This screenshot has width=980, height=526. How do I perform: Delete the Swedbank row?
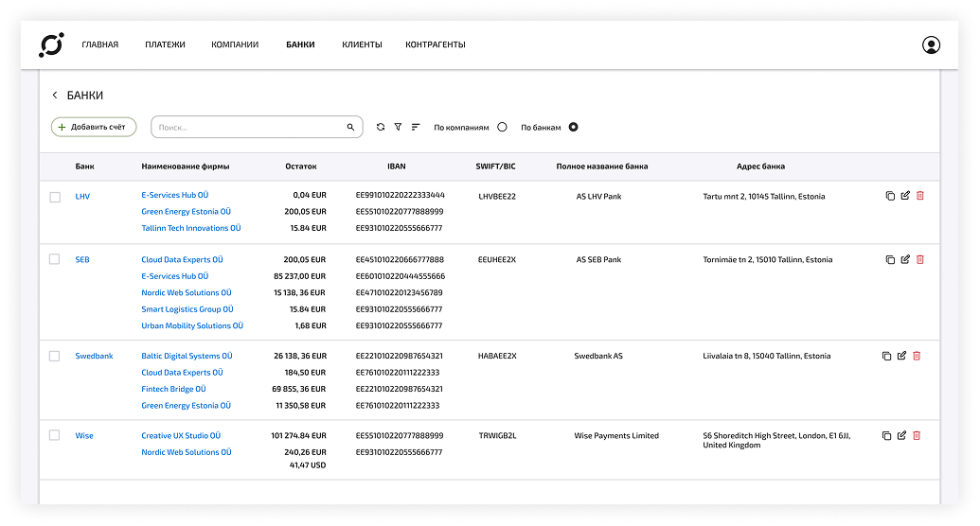tap(917, 356)
